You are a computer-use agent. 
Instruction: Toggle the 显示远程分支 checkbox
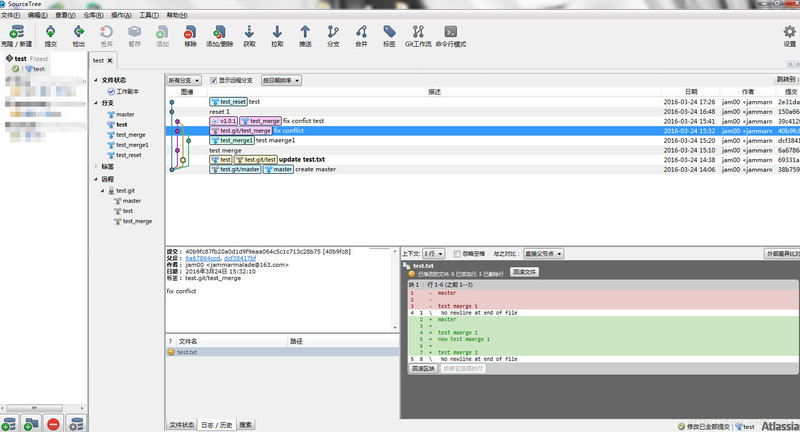click(214, 80)
